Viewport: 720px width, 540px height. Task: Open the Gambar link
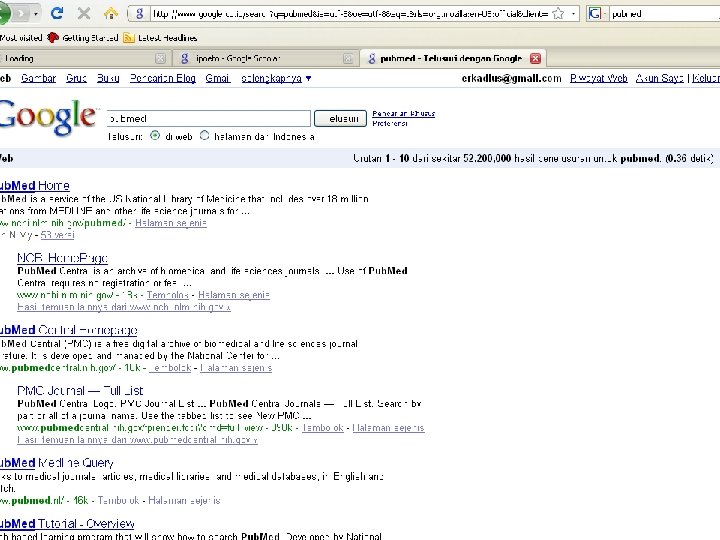coord(39,79)
